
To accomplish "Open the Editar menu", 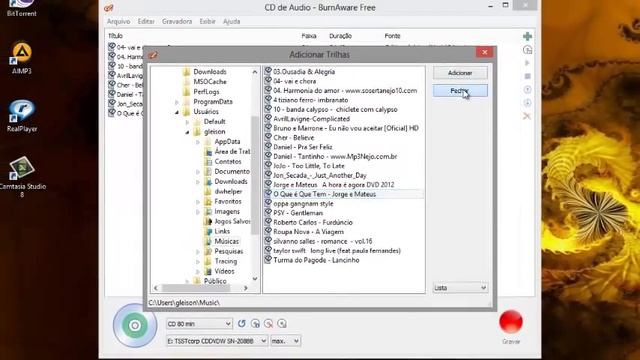I will pos(146,21).
